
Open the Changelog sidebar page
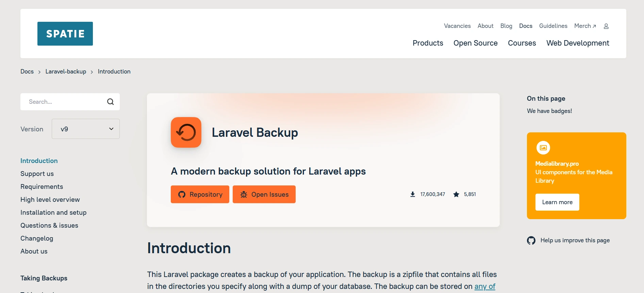click(x=37, y=238)
